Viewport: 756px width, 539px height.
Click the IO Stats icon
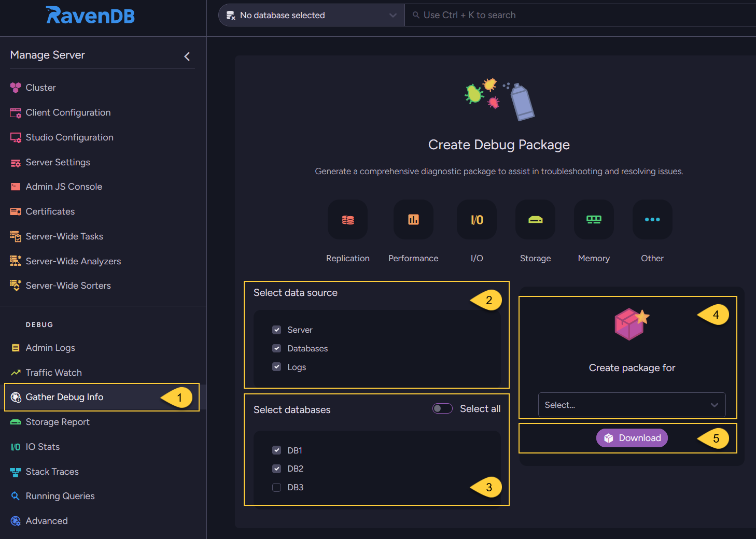[16, 447]
